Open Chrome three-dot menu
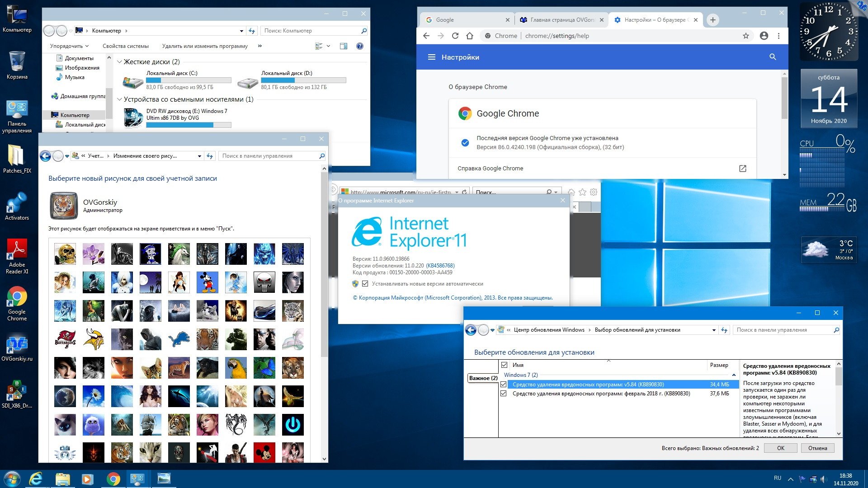The height and width of the screenshot is (488, 868). pyautogui.click(x=778, y=36)
